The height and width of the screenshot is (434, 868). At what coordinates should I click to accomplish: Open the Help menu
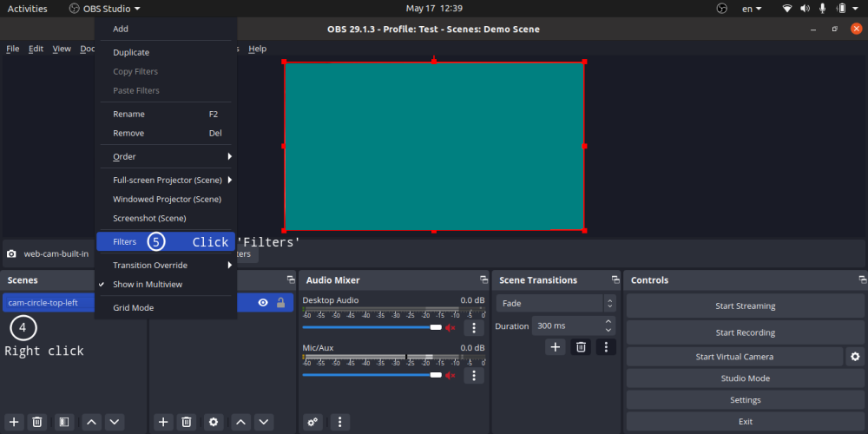[x=258, y=49]
